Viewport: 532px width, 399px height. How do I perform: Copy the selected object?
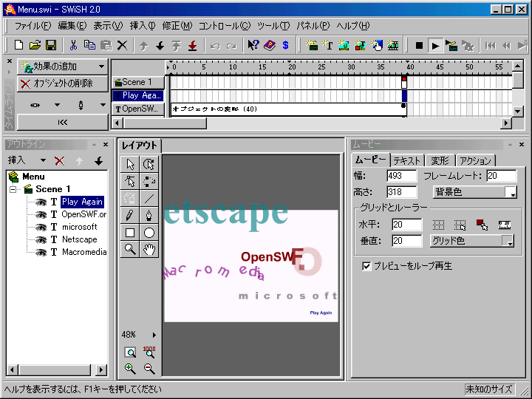[89, 45]
